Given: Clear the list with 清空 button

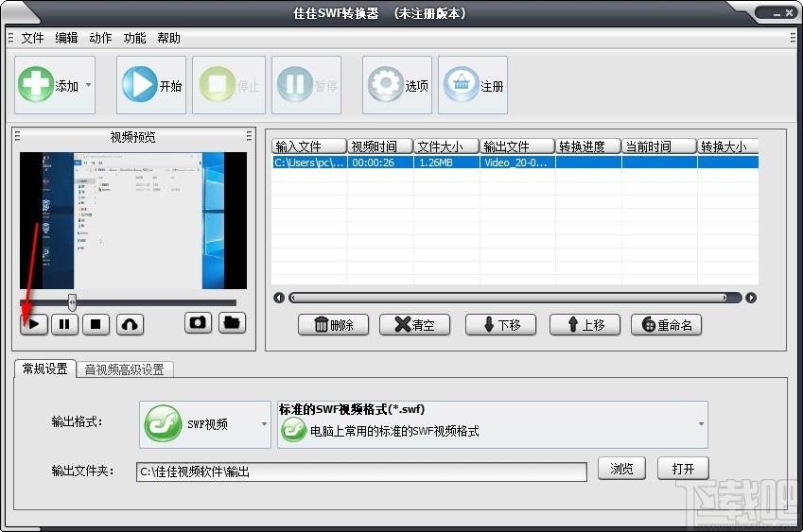Looking at the screenshot, I should point(415,325).
